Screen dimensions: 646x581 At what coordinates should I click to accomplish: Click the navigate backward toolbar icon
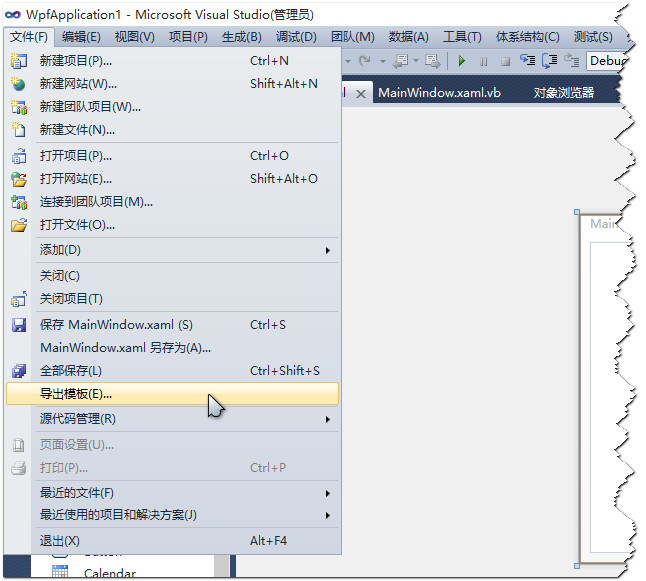pos(400,61)
